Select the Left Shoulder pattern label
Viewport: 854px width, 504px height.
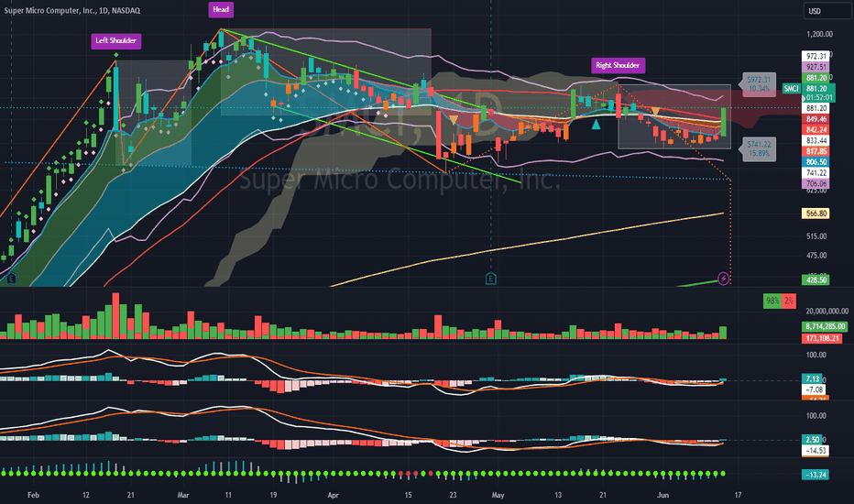pos(116,41)
